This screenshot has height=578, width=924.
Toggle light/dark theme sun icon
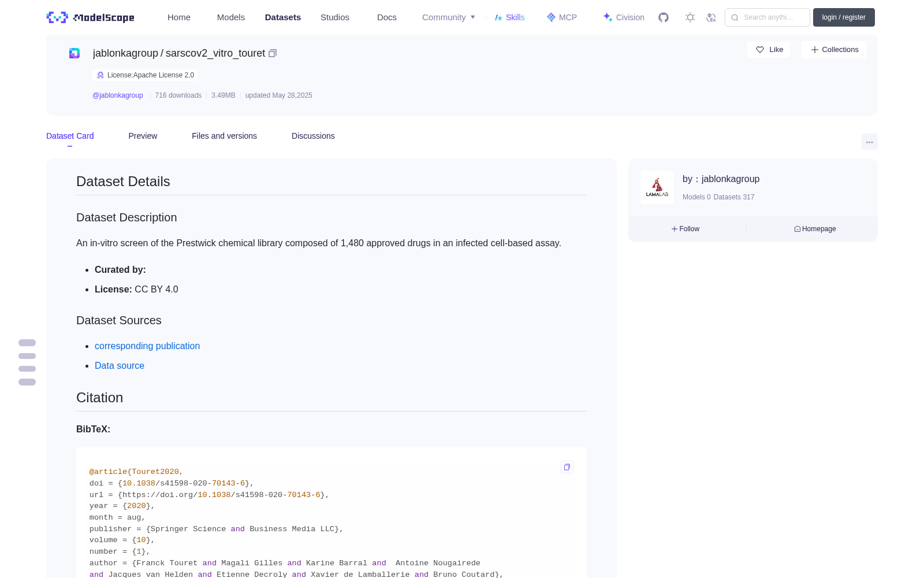coord(690,17)
